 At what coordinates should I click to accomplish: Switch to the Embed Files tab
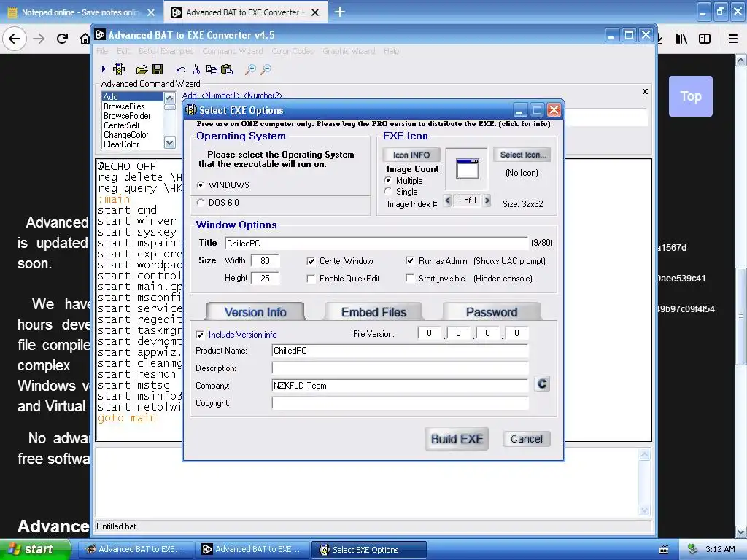373,312
